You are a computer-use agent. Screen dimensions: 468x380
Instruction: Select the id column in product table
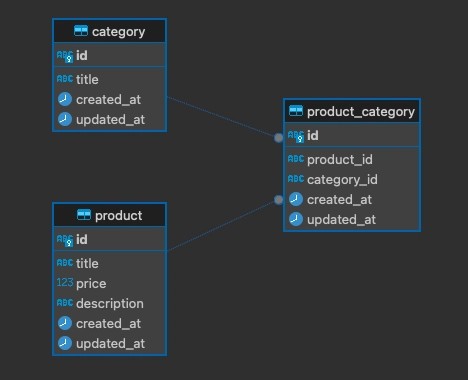tap(110, 239)
